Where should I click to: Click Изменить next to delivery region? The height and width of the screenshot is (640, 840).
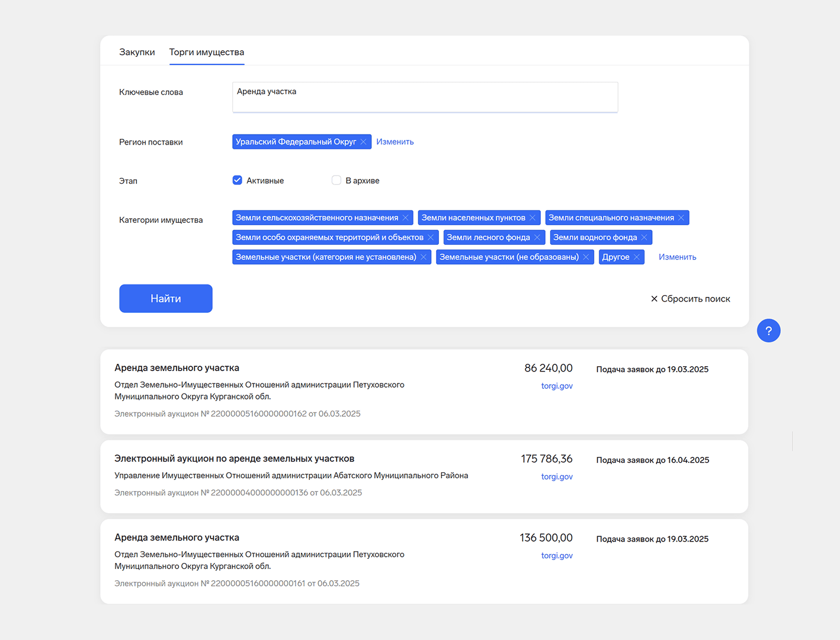[395, 142]
